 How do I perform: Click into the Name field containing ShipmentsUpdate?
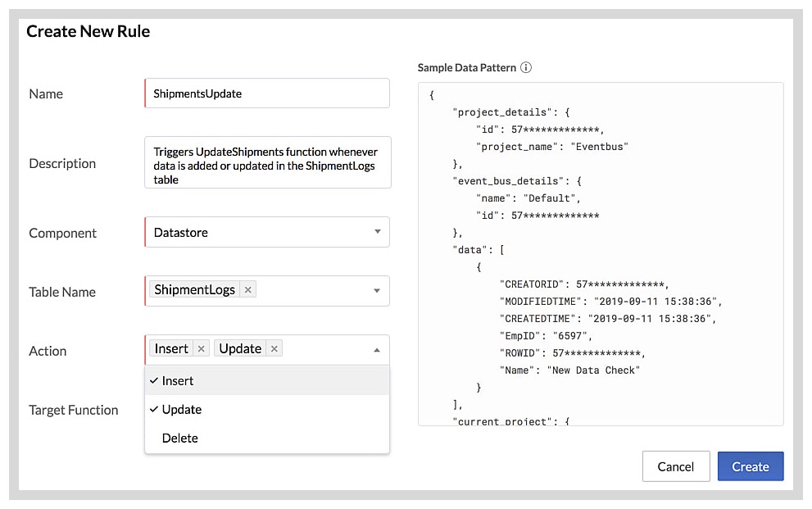[267, 93]
